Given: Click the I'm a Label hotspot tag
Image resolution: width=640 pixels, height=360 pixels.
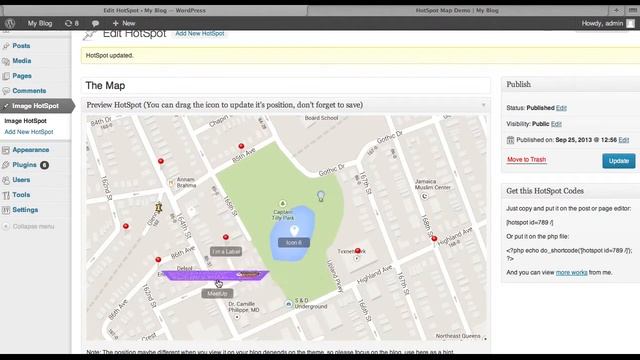Looking at the screenshot, I should [x=226, y=252].
